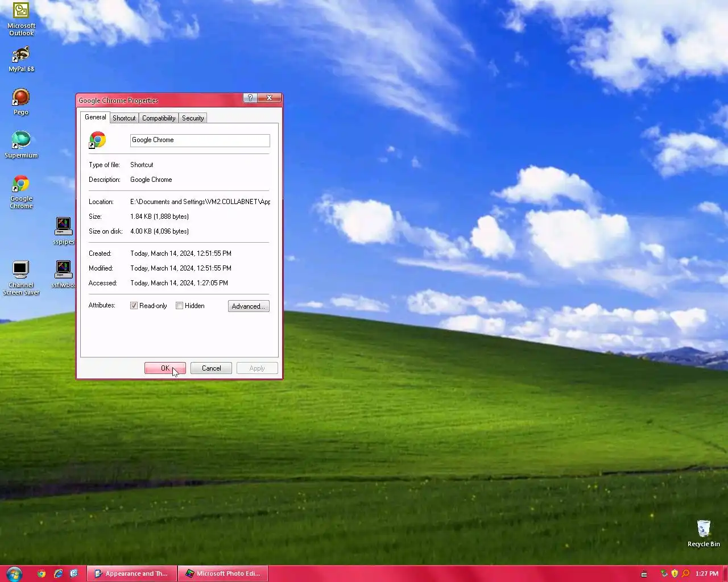Open the Microsoft Outlook desktop icon

tap(21, 19)
